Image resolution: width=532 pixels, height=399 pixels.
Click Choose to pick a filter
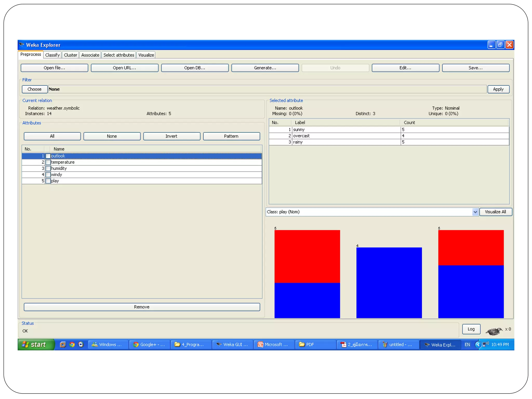tap(34, 89)
